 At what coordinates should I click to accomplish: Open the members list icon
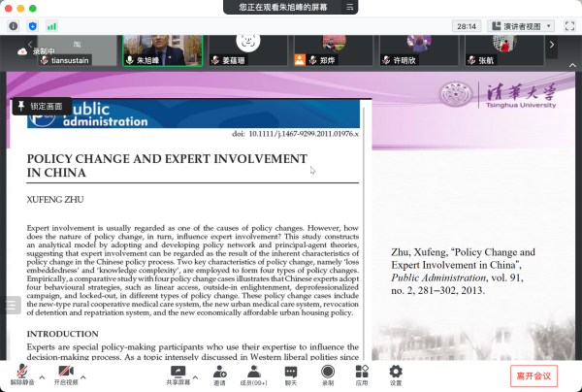[x=253, y=373]
